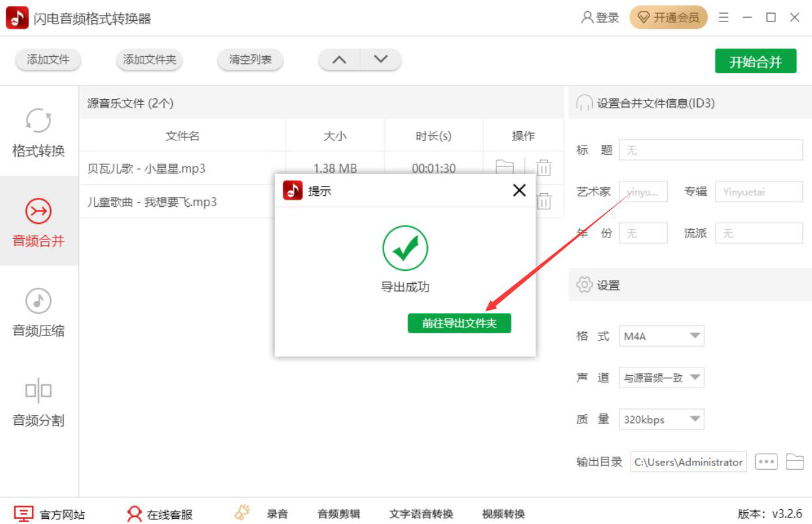Open the 音频剪辑 audio editing tool
This screenshot has width=812, height=524.
coord(338,514)
